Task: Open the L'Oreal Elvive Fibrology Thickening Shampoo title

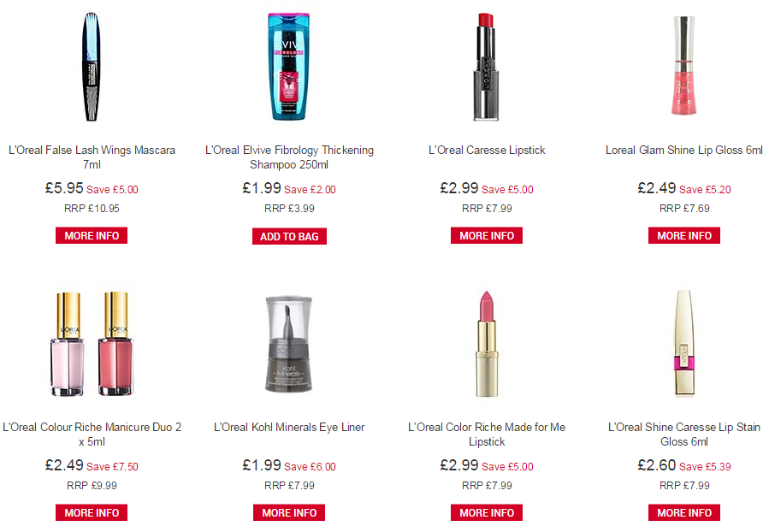Action: tap(289, 157)
